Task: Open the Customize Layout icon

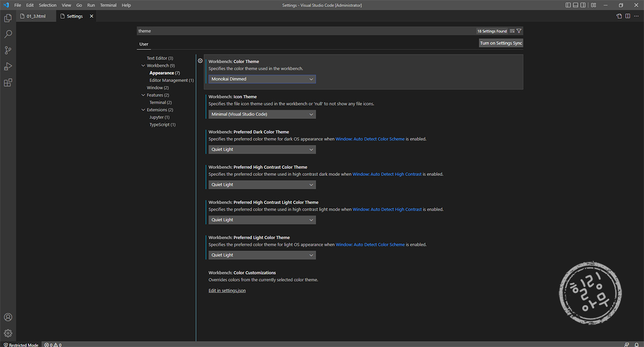Action: pos(593,5)
